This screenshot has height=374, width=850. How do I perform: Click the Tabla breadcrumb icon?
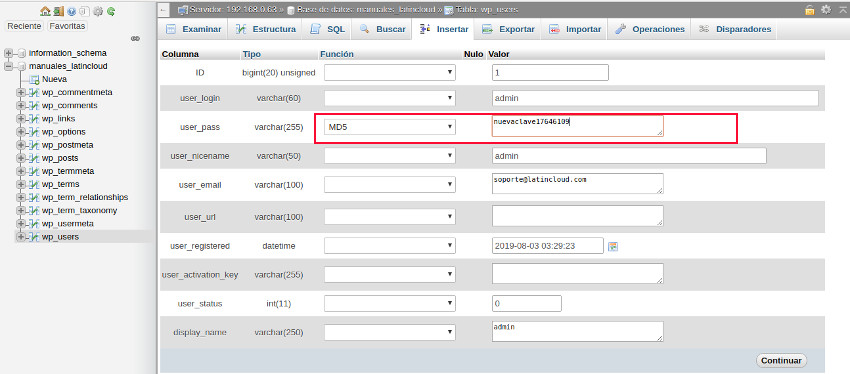(x=449, y=10)
